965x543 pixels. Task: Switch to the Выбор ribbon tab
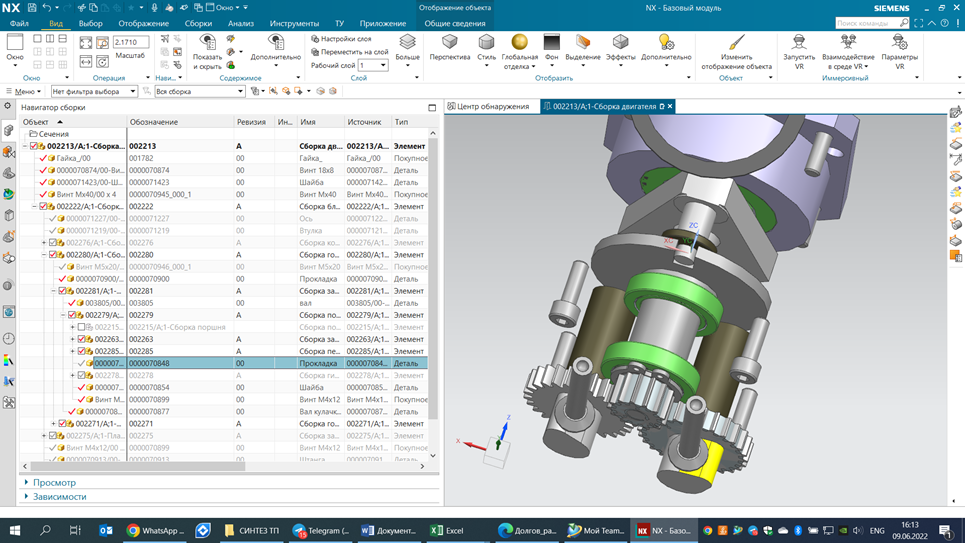tap(90, 23)
